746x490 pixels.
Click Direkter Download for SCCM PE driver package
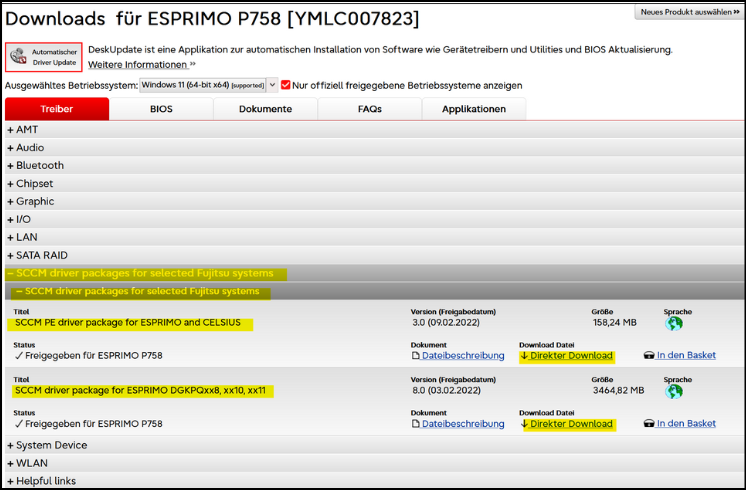tap(567, 356)
